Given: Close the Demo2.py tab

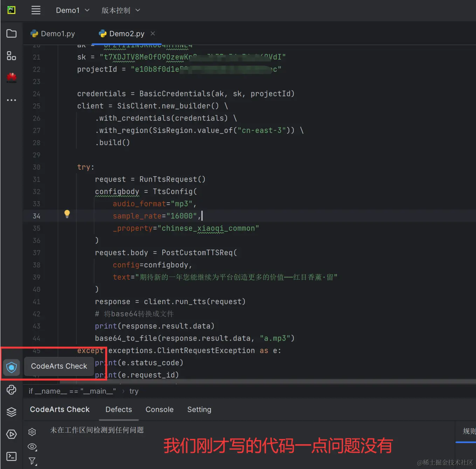Looking at the screenshot, I should [153, 33].
